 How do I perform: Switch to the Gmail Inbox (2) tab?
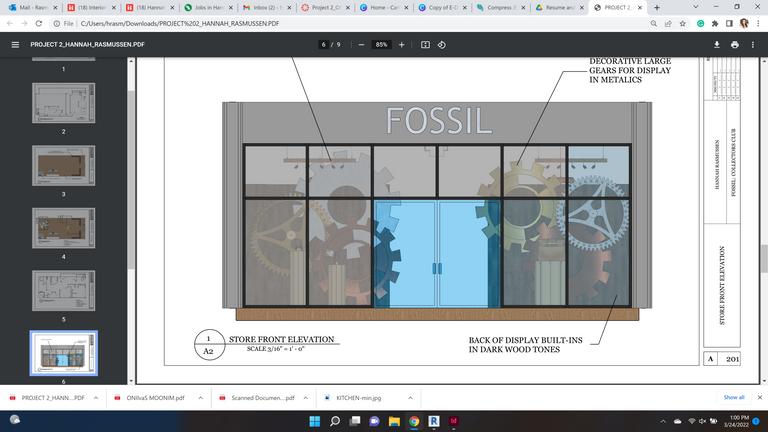click(x=266, y=8)
